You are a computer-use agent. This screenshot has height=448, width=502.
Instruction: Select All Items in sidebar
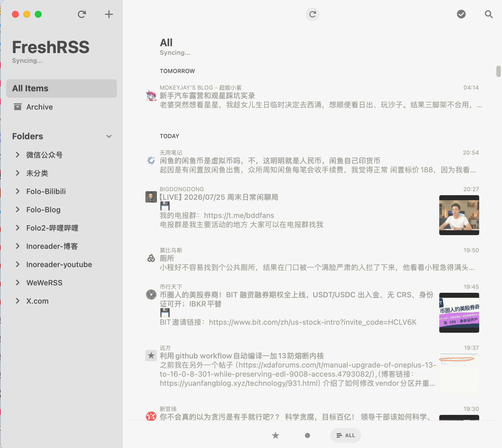point(62,88)
